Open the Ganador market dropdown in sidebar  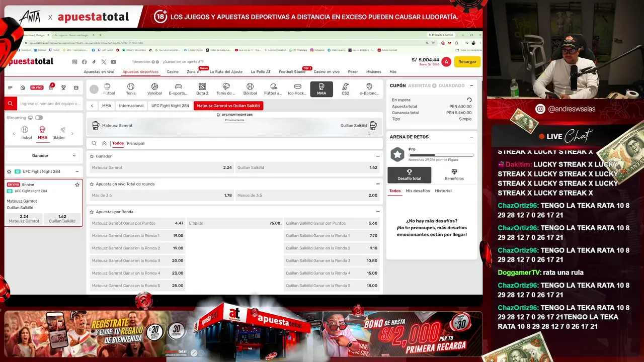(43, 156)
